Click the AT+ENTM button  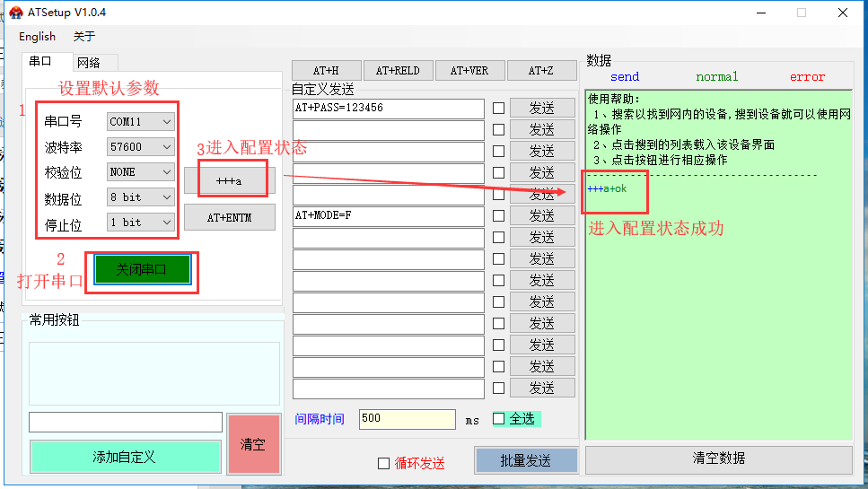click(x=229, y=217)
